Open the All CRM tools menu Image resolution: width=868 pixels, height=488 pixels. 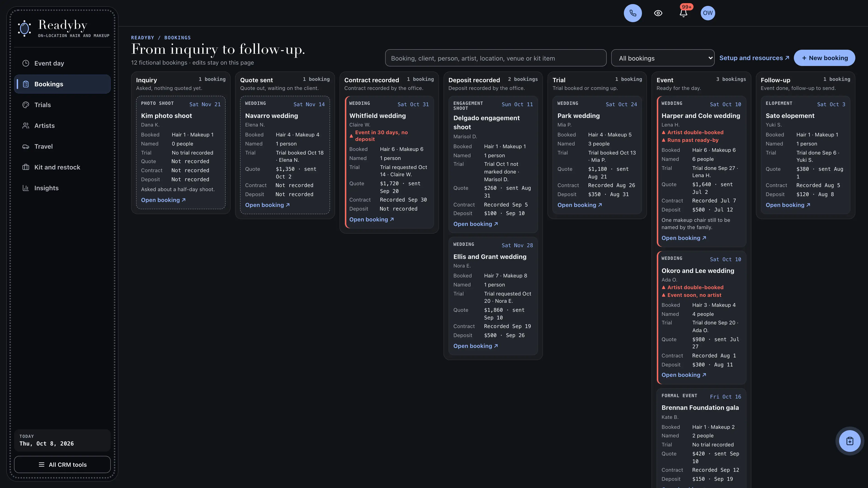[62, 465]
